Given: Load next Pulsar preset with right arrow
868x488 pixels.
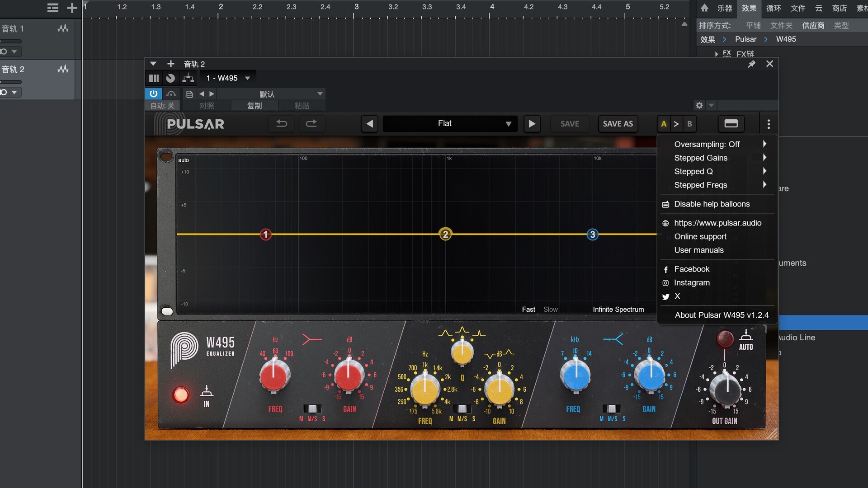Looking at the screenshot, I should [532, 124].
